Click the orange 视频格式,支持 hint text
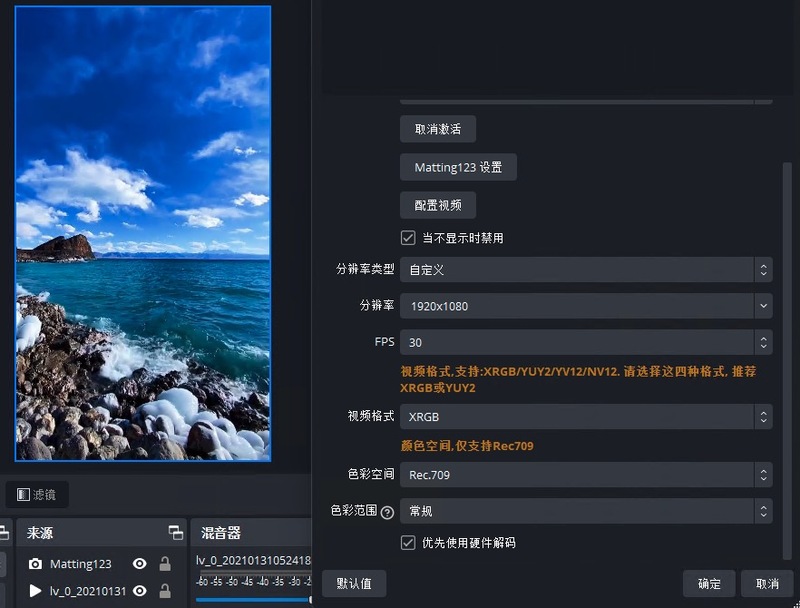The width and height of the screenshot is (800, 608). [578, 379]
